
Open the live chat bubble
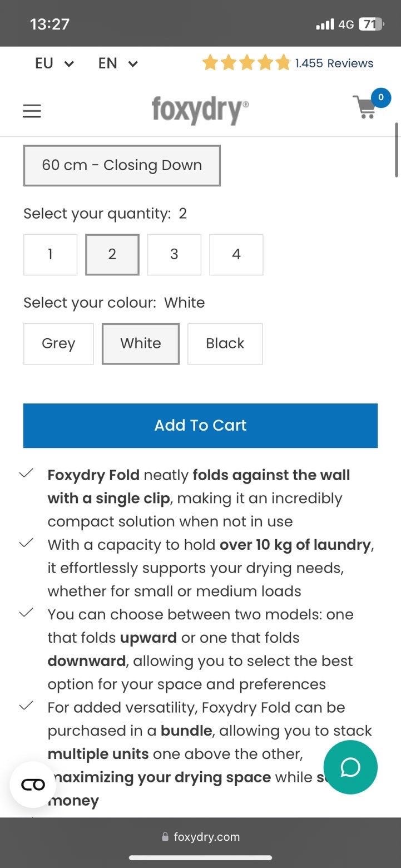pos(350,767)
